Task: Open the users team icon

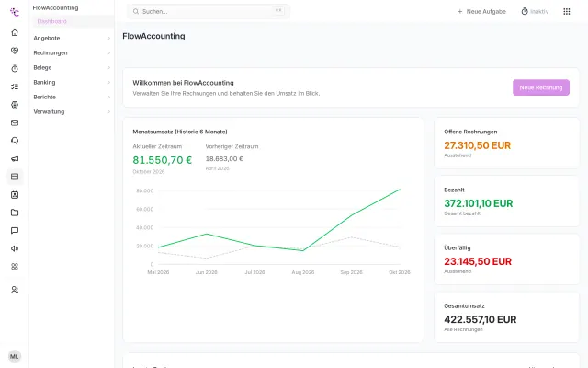Action: pyautogui.click(x=15, y=290)
